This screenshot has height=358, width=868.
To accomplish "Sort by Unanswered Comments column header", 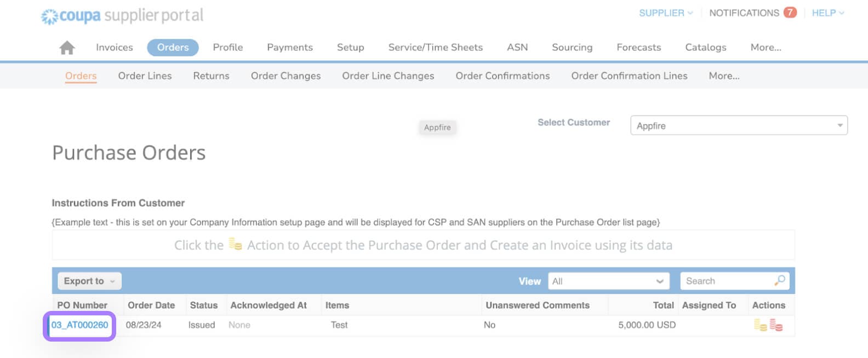I will click(x=538, y=305).
